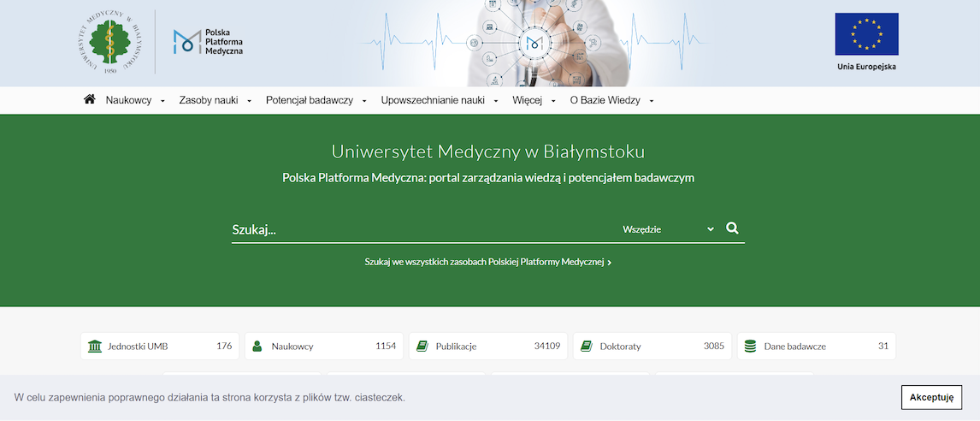Open the Więcej menu

[x=527, y=100]
